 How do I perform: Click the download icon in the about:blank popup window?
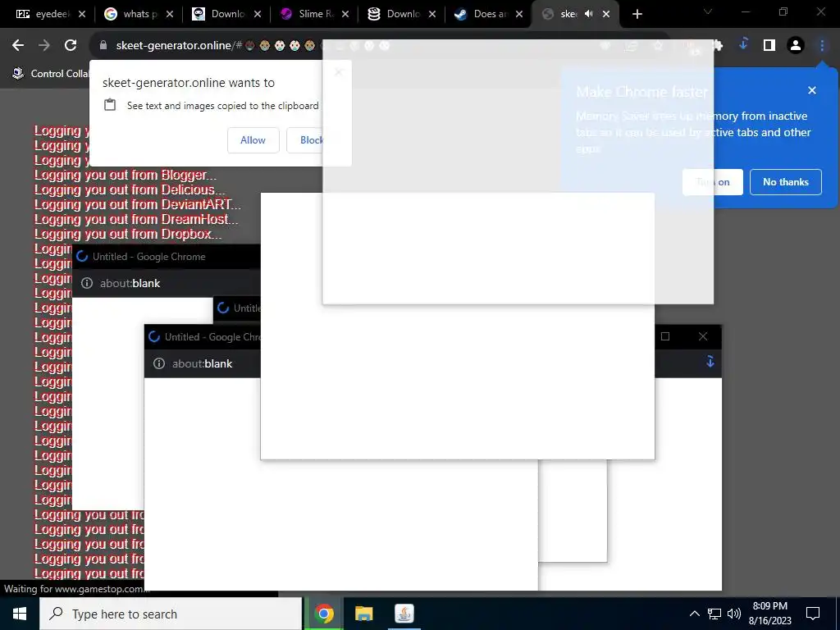click(x=710, y=362)
